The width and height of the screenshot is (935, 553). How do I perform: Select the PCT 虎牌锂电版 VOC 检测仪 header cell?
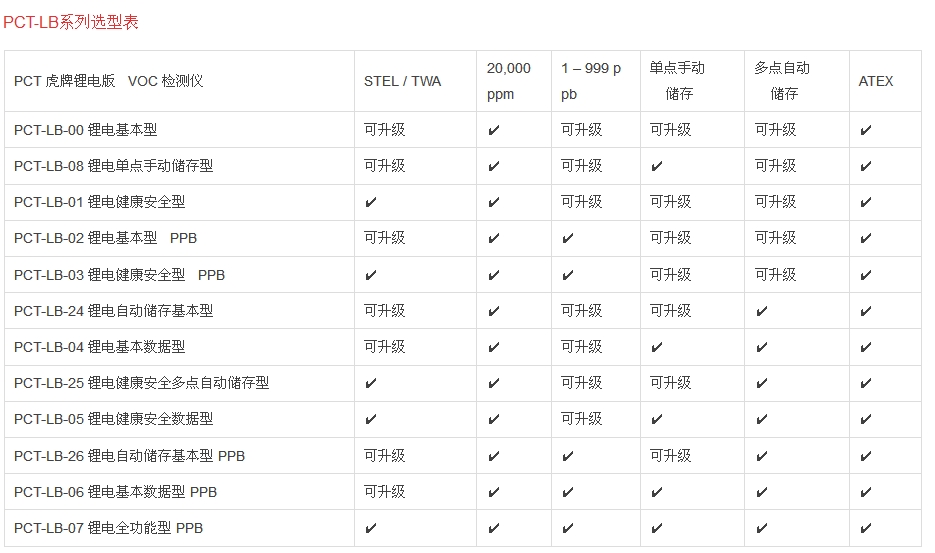(x=108, y=81)
